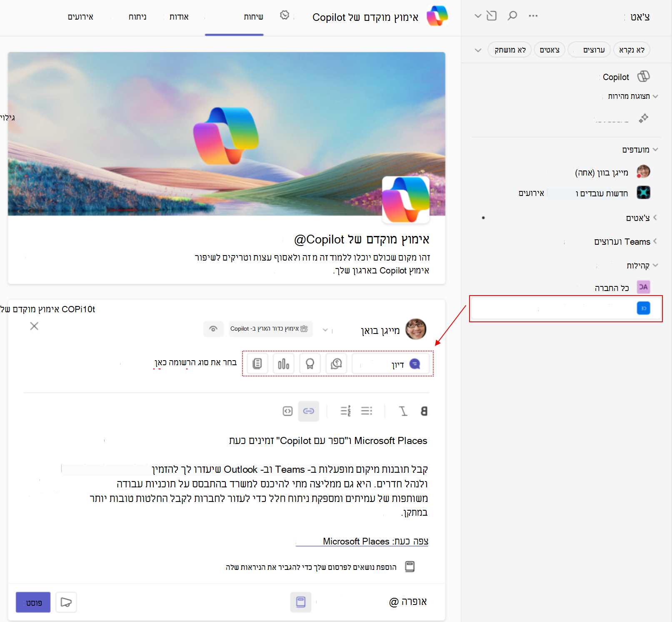The height and width of the screenshot is (622, 672).
Task: Click the Copilot icon in sidebar
Action: point(644,76)
